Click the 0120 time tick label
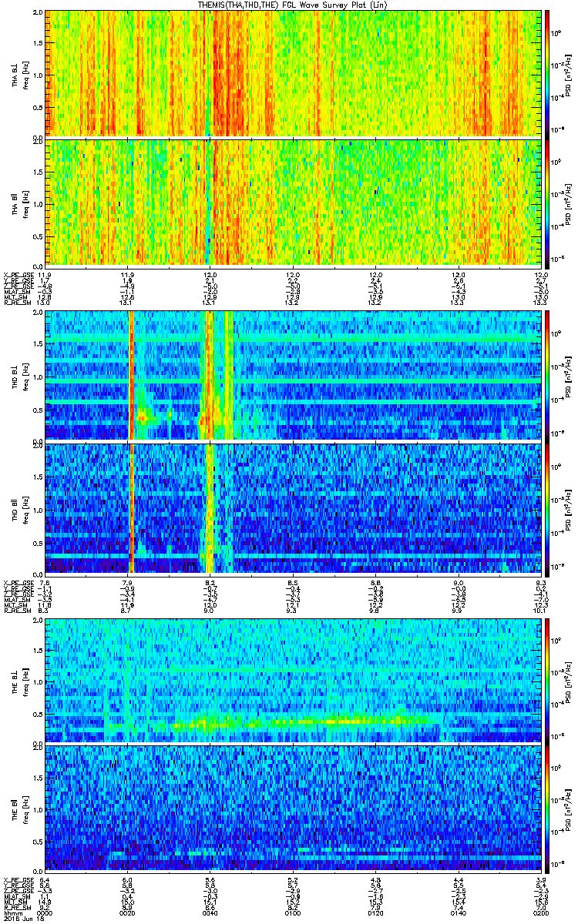 click(x=375, y=912)
